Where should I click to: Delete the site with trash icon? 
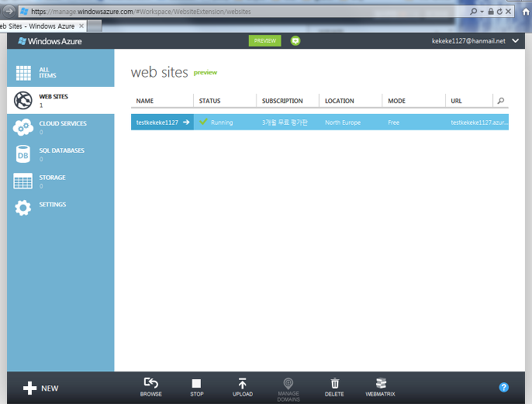334,383
